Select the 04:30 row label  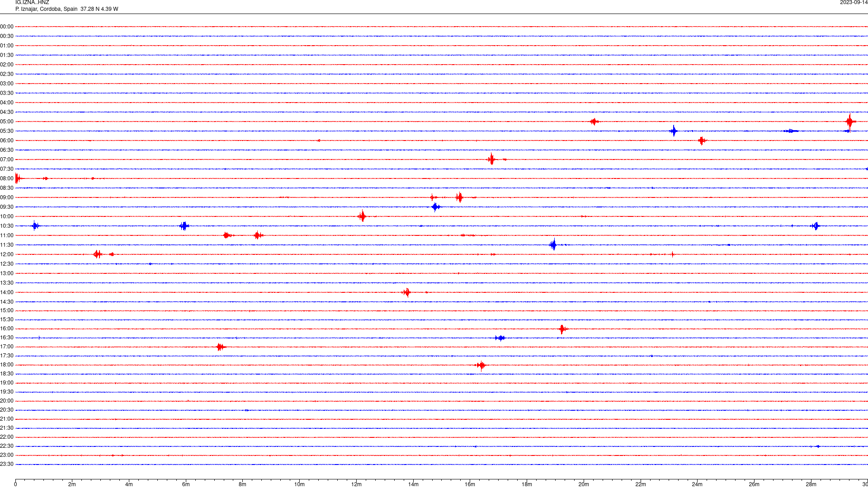click(x=7, y=112)
